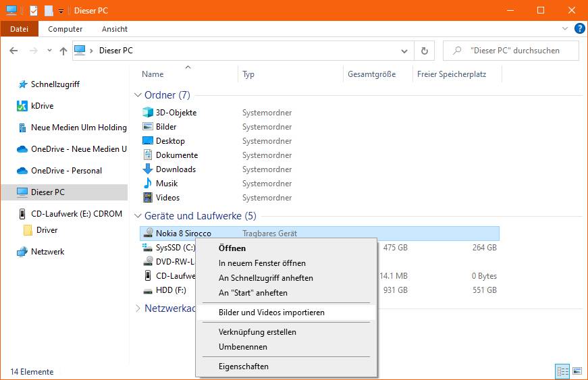Open the Datei menu

click(19, 29)
